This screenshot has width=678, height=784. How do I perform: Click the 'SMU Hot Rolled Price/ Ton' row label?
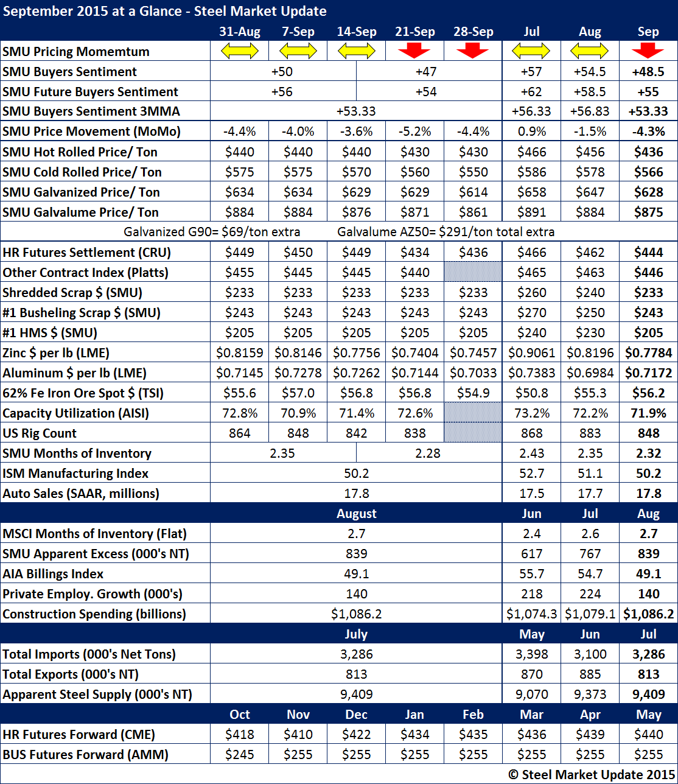(81, 152)
